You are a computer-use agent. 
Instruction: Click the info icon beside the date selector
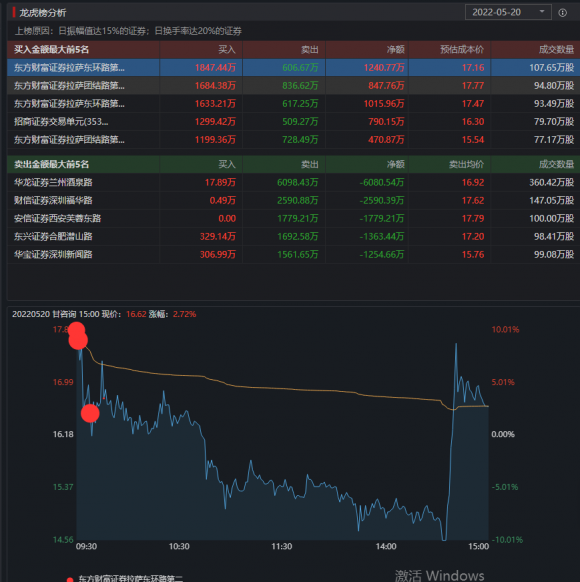pyautogui.click(x=563, y=13)
